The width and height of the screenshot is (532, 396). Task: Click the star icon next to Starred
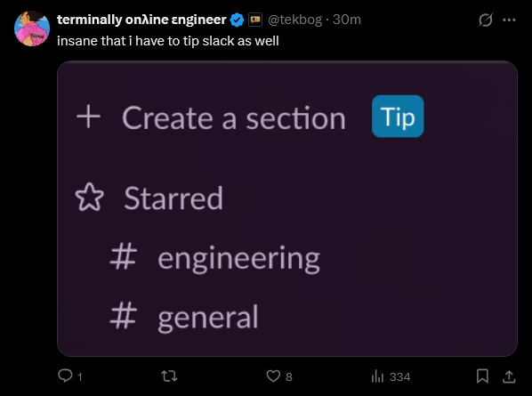89,198
